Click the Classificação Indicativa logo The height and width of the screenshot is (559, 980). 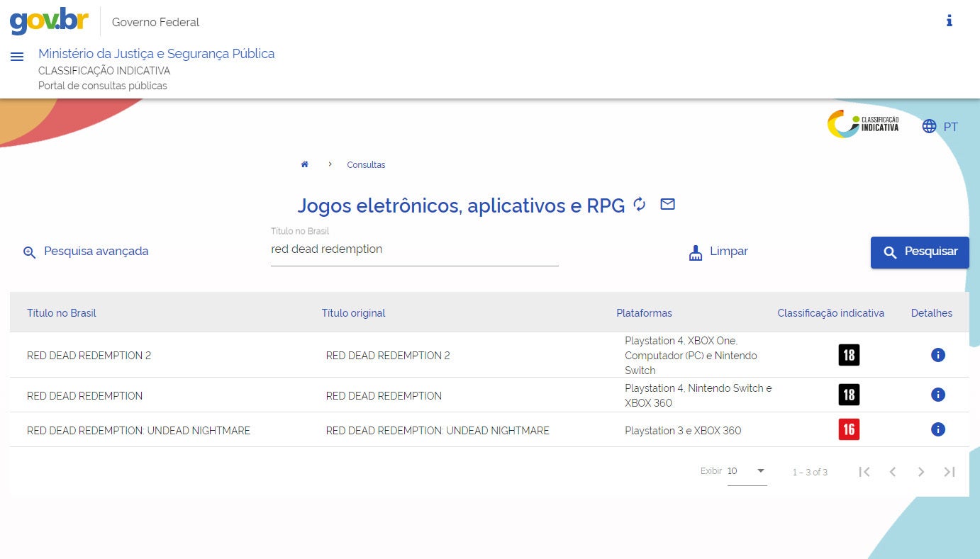tap(863, 124)
